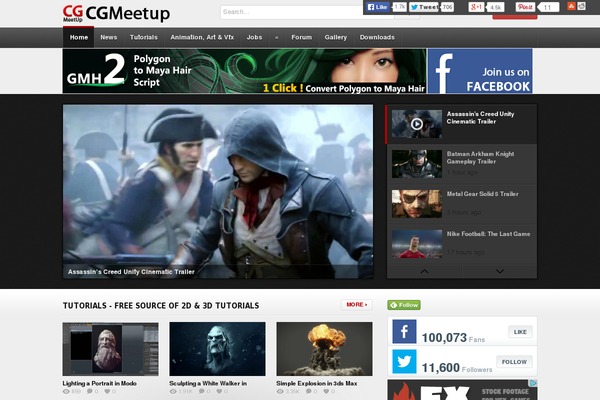Open the Lighting a Portrait in Modo thumbnail

tap(111, 349)
